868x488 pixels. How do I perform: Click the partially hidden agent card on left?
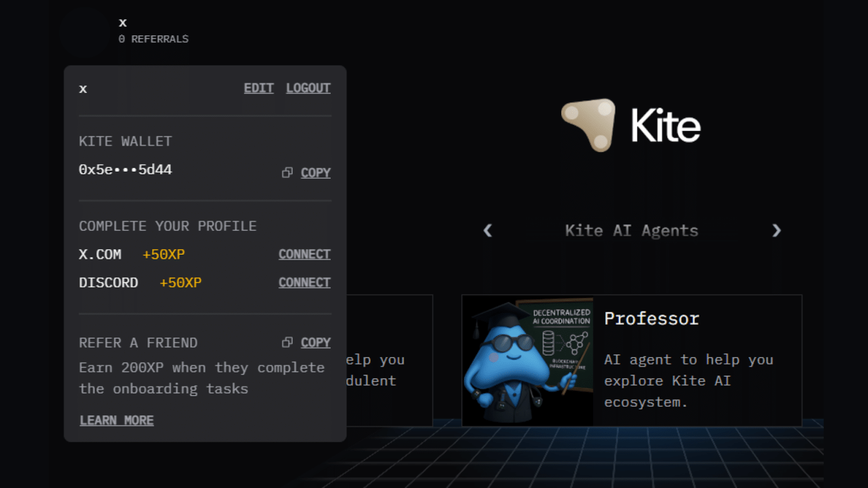390,361
